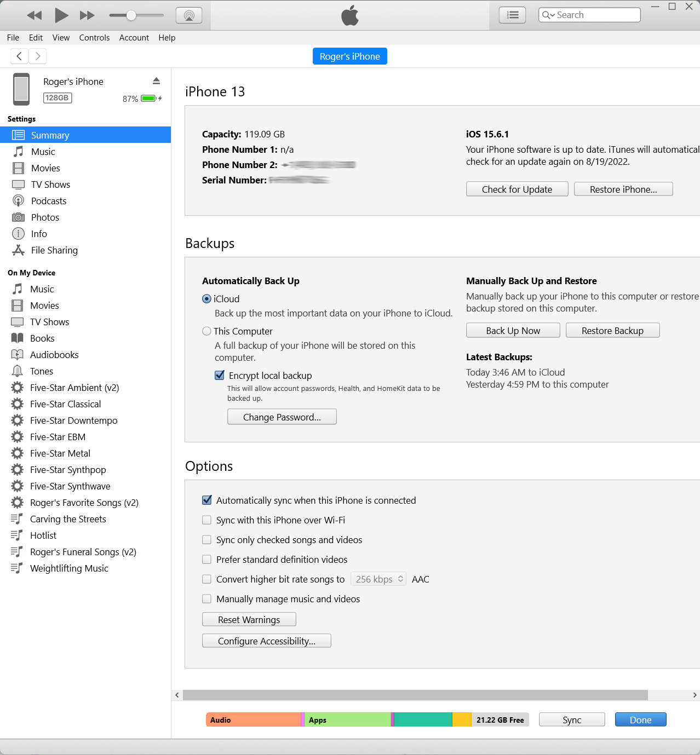
Task: Open the 256 kbps bit rate dropdown
Action: 378,579
